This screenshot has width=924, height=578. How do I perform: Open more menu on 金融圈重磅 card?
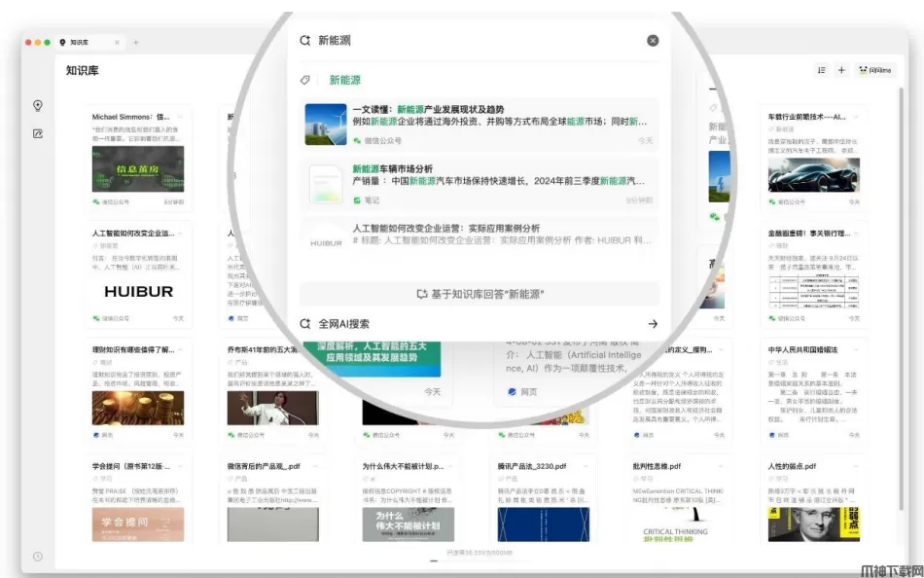[856, 234]
